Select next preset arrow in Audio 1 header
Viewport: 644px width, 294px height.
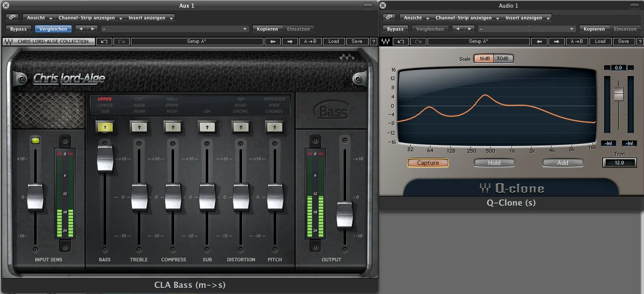pyautogui.click(x=470, y=29)
